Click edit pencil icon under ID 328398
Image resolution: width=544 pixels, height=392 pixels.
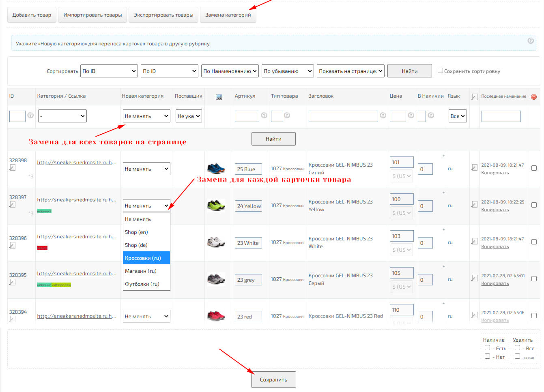pyautogui.click(x=13, y=167)
